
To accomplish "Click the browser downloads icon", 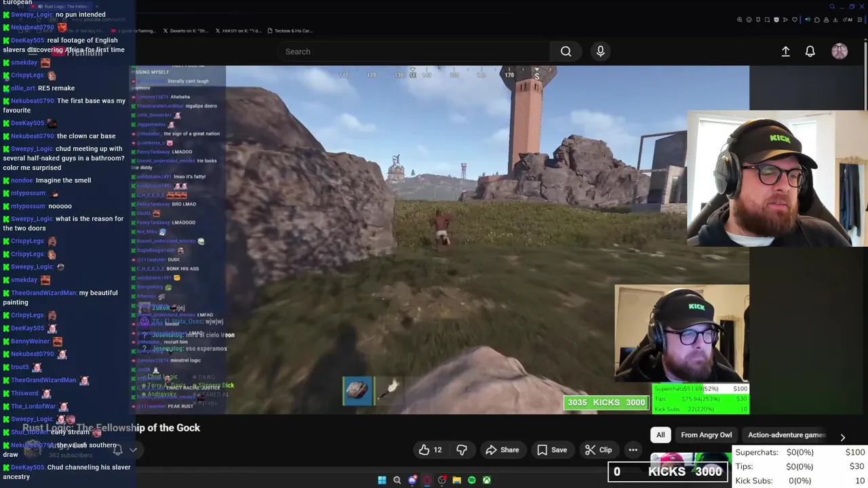I will (x=835, y=20).
